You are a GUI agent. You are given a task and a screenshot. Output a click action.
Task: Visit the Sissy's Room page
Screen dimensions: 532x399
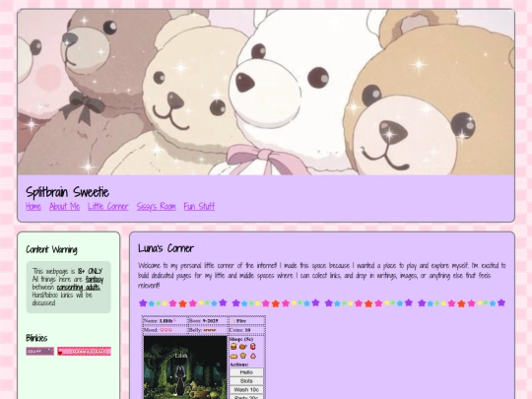[x=156, y=206]
